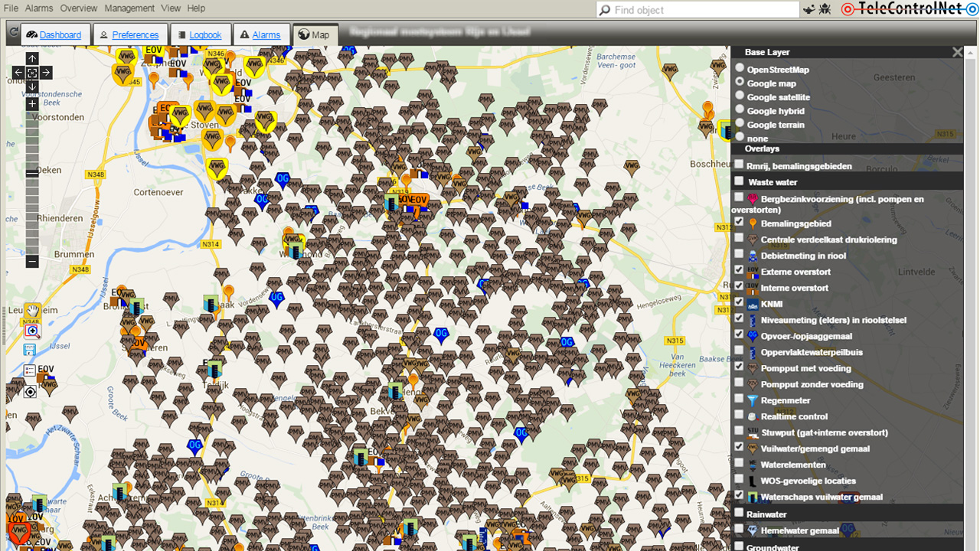Click the Externe overstort EOV legend icon
This screenshot has width=980, height=551.
[x=753, y=272]
